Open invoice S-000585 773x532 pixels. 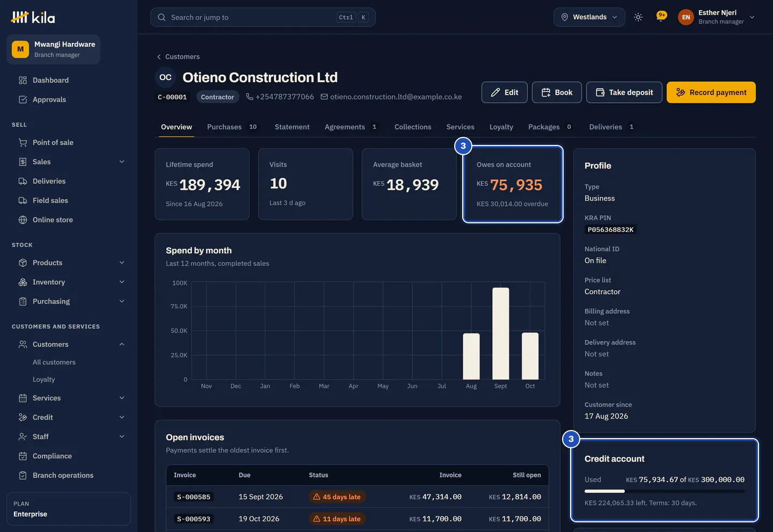(x=194, y=497)
